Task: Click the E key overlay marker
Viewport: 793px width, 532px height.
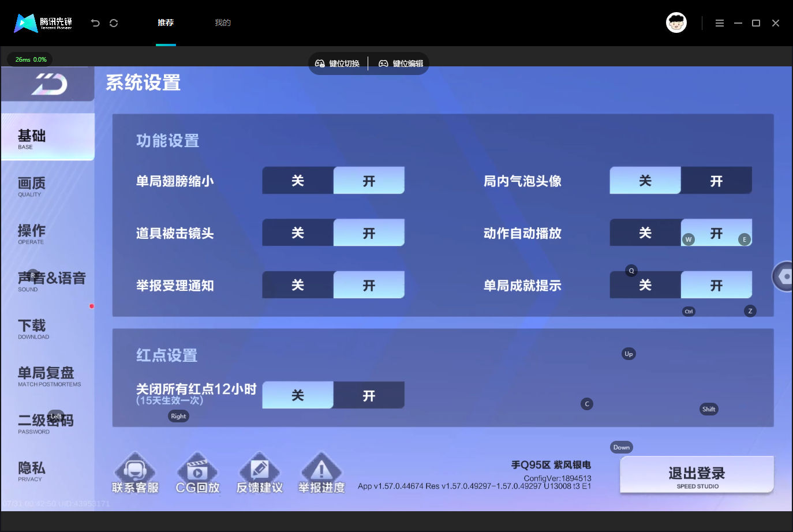Action: pos(745,239)
